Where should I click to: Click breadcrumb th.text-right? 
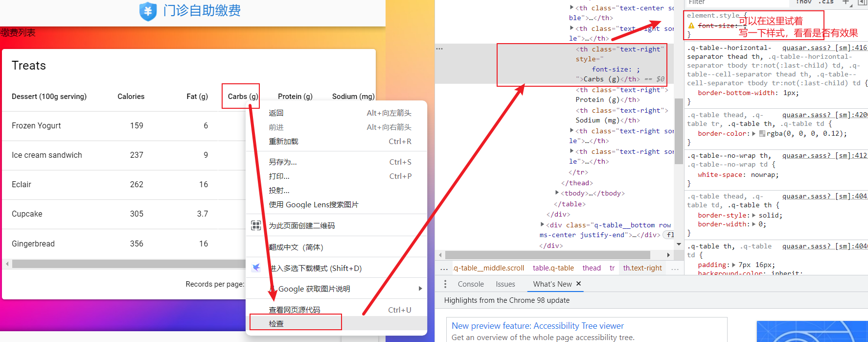coord(642,268)
